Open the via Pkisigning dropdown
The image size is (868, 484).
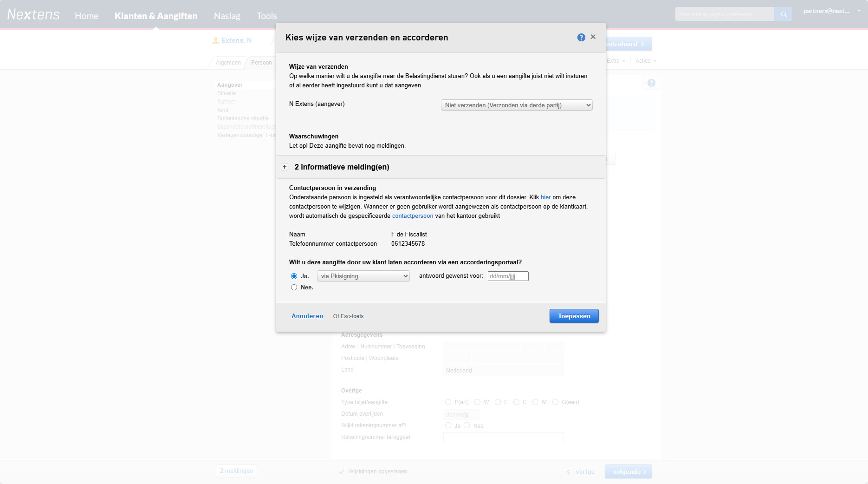point(363,275)
